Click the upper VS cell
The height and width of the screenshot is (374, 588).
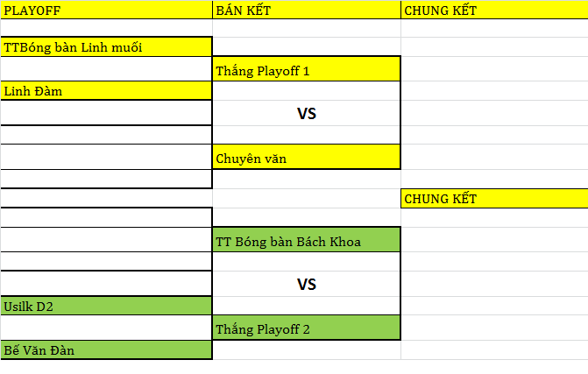tap(307, 113)
